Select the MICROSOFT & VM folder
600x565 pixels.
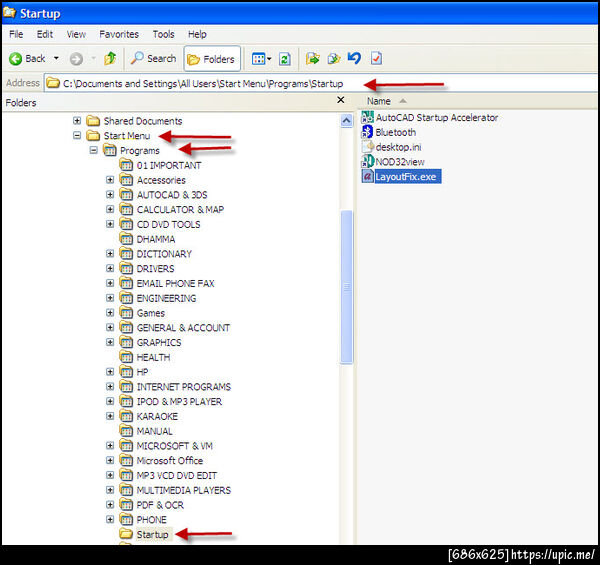tap(166, 446)
